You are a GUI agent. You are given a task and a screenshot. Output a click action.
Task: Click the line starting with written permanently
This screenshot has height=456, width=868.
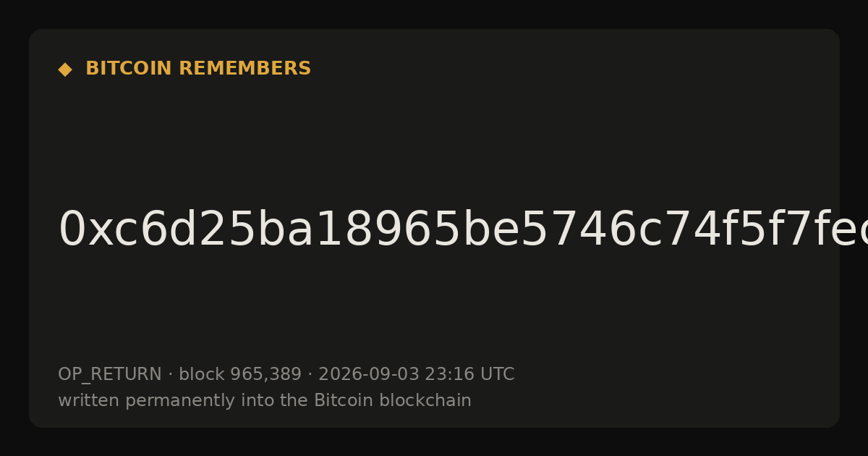point(265,401)
